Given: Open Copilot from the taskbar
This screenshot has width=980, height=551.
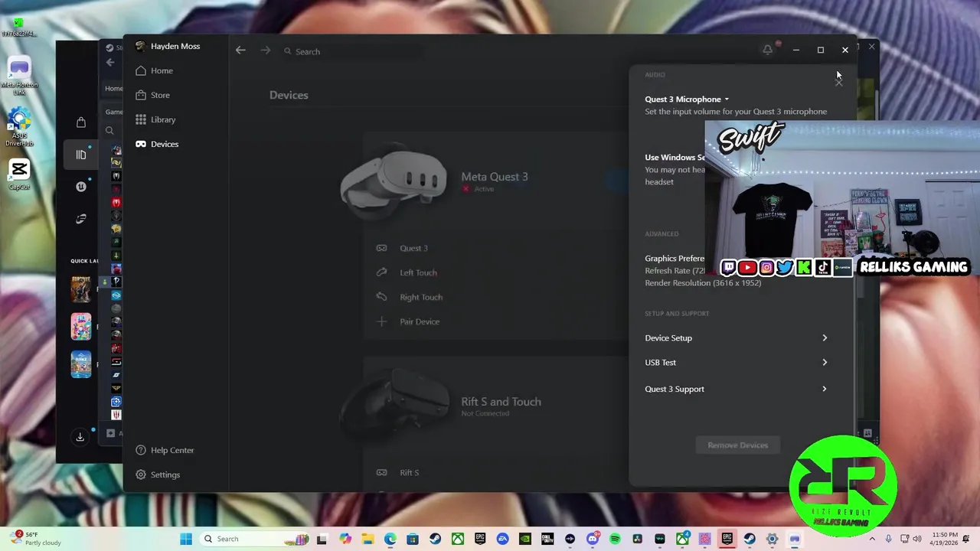Looking at the screenshot, I should pyautogui.click(x=345, y=539).
